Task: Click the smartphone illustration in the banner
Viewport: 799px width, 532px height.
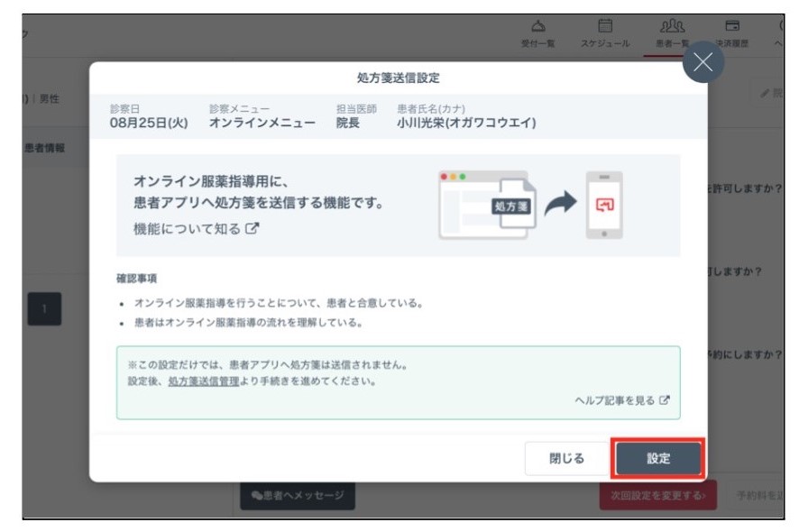Action: point(603,205)
